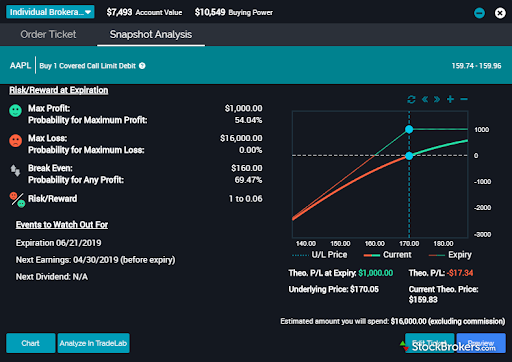Viewport: 512px width, 362px height.
Task: Click the chart refresh icon
Action: 411,99
